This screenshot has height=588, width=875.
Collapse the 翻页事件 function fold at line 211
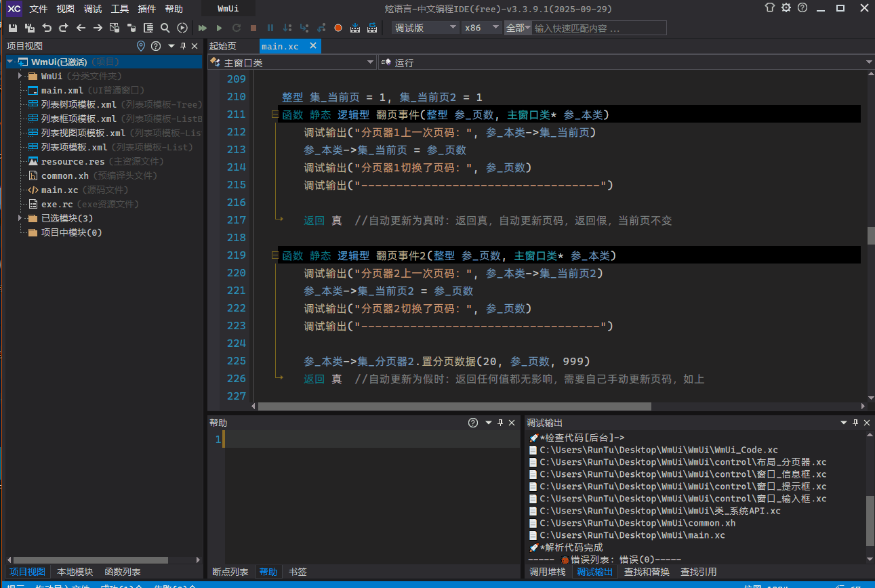tap(275, 115)
